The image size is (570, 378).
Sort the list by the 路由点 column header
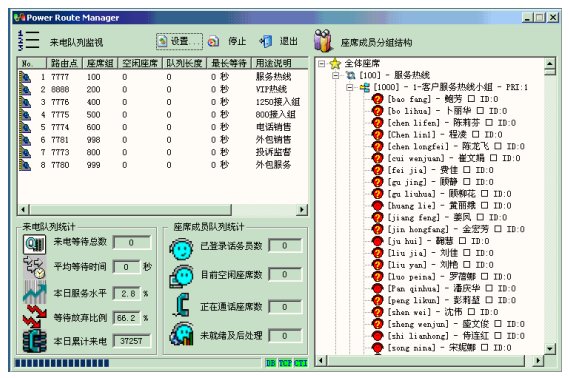[x=64, y=63]
